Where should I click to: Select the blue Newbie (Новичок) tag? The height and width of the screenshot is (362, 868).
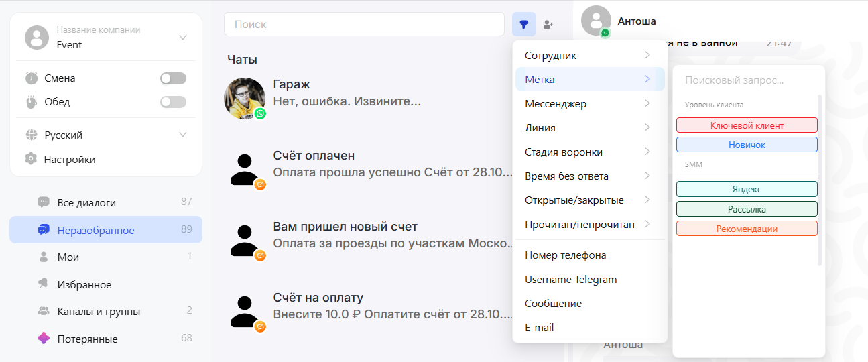tap(747, 145)
